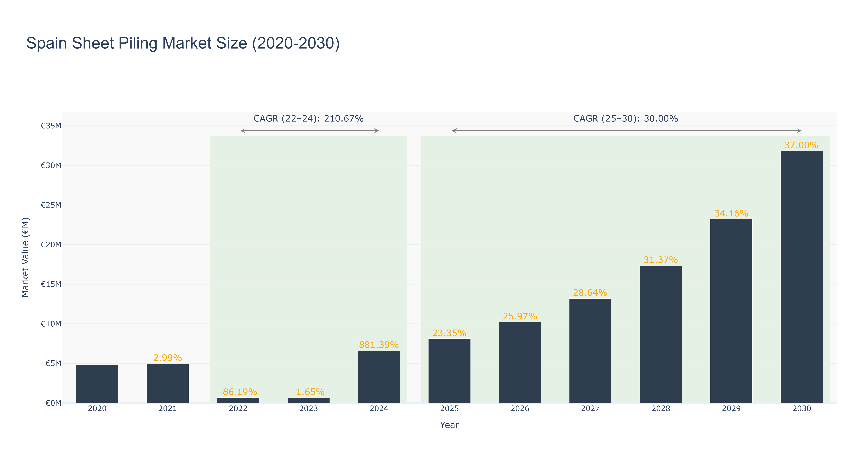Select the CAGR (25–30): 30.00% annotation
Image resolution: width=868 pixels, height=465 pixels.
[626, 119]
